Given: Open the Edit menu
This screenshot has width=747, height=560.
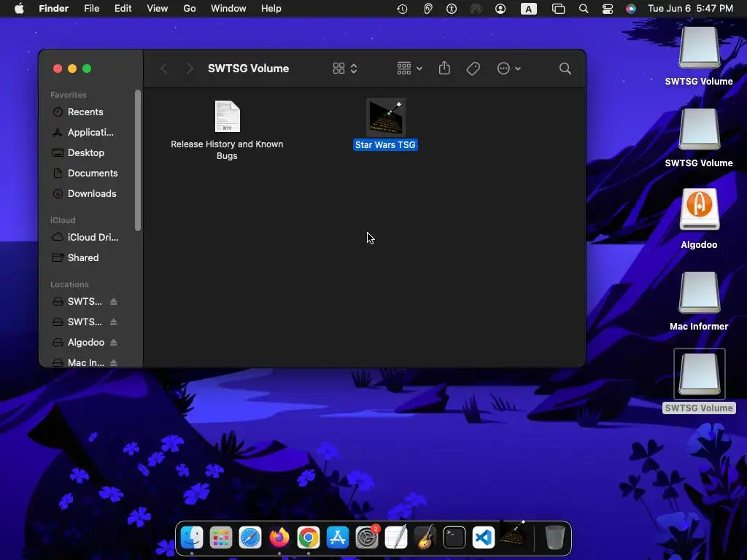Looking at the screenshot, I should [123, 9].
